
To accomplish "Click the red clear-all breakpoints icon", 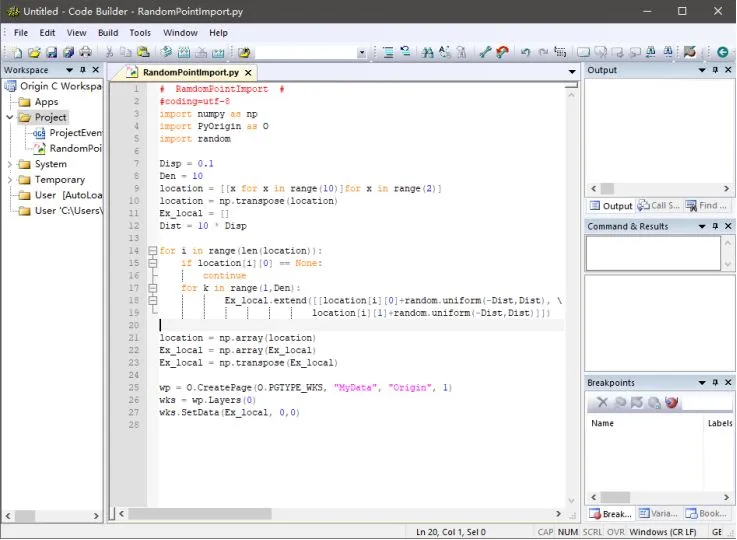I will 672,402.
